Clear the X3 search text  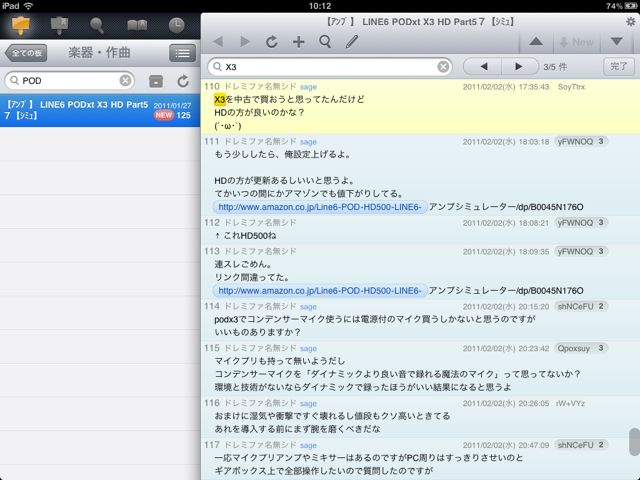tap(443, 67)
